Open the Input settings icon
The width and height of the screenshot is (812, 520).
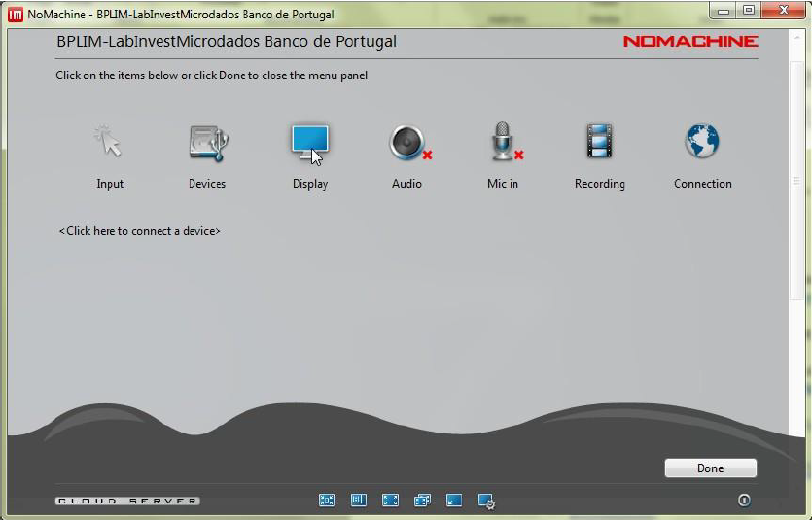(109, 143)
